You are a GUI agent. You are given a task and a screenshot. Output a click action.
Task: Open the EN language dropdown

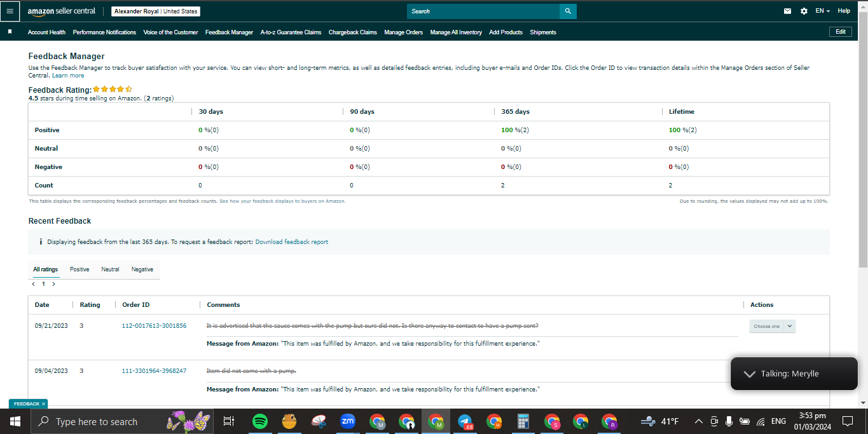click(x=823, y=11)
